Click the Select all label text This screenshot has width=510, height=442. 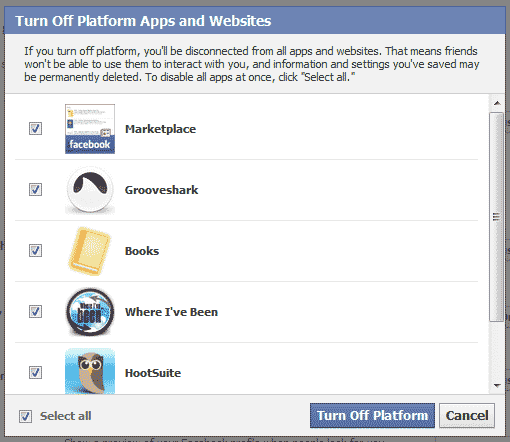click(66, 416)
